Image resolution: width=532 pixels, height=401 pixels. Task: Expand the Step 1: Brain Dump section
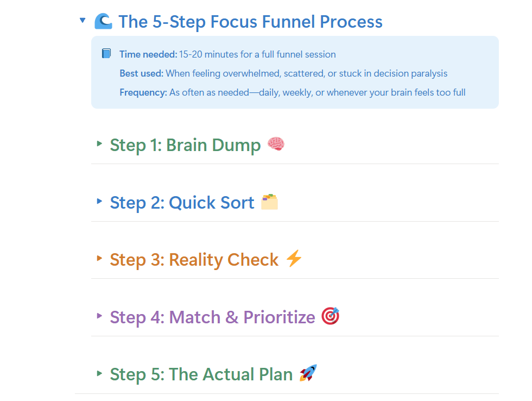click(100, 145)
